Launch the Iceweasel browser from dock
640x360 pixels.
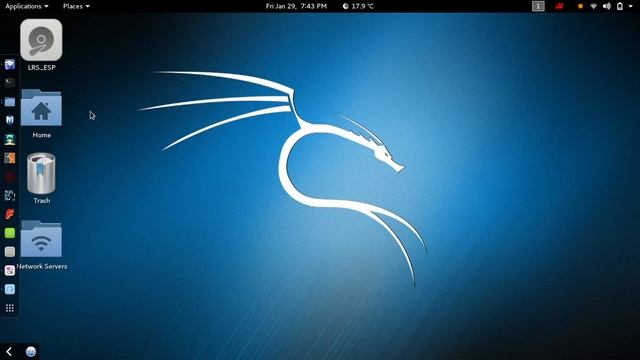pyautogui.click(x=10, y=64)
